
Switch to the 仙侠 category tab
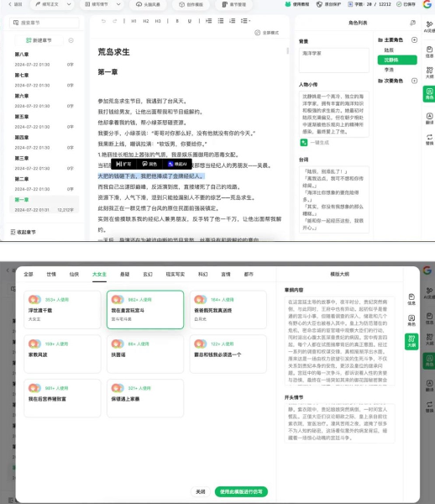pyautogui.click(x=74, y=274)
